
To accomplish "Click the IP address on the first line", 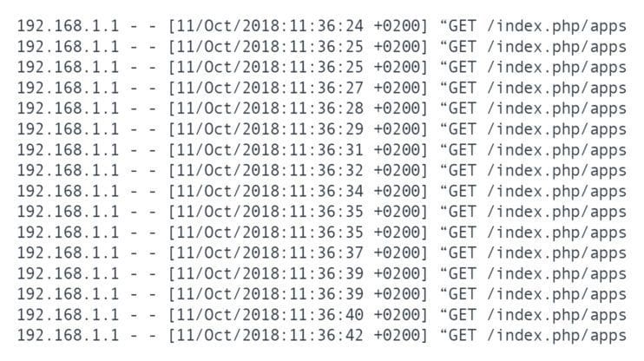I will (x=68, y=26).
